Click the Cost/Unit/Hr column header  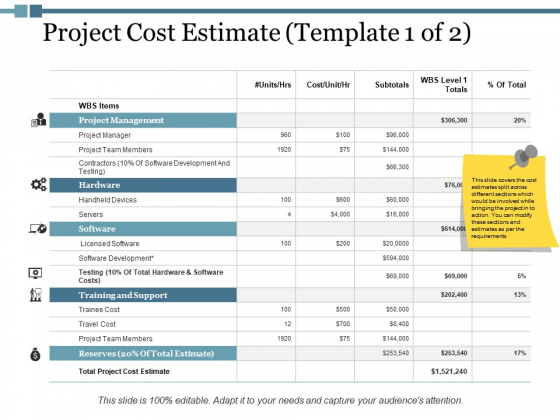(328, 85)
